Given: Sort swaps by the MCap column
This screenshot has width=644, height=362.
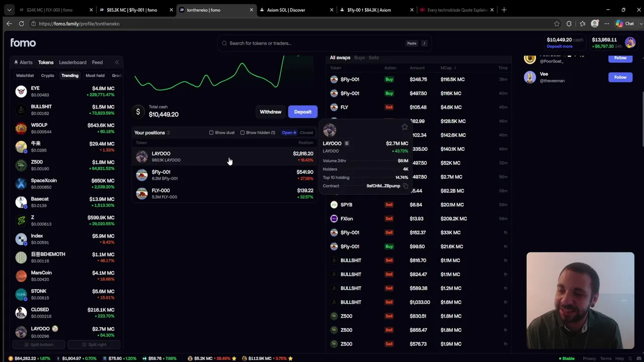Looking at the screenshot, I should 448,68.
